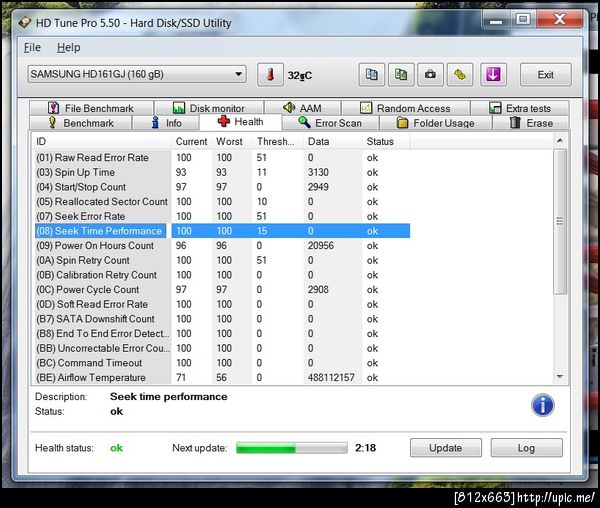Select the (0B) Calibration Retry Count row

(x=222, y=275)
